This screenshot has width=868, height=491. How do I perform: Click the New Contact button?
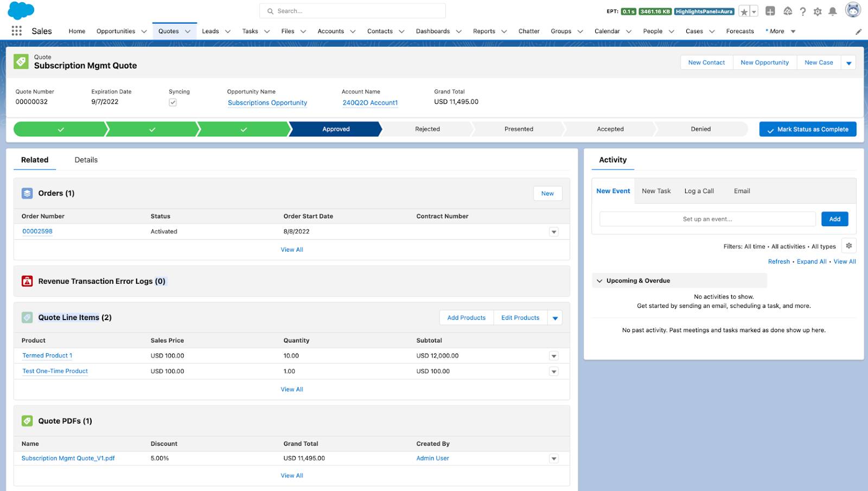(706, 62)
